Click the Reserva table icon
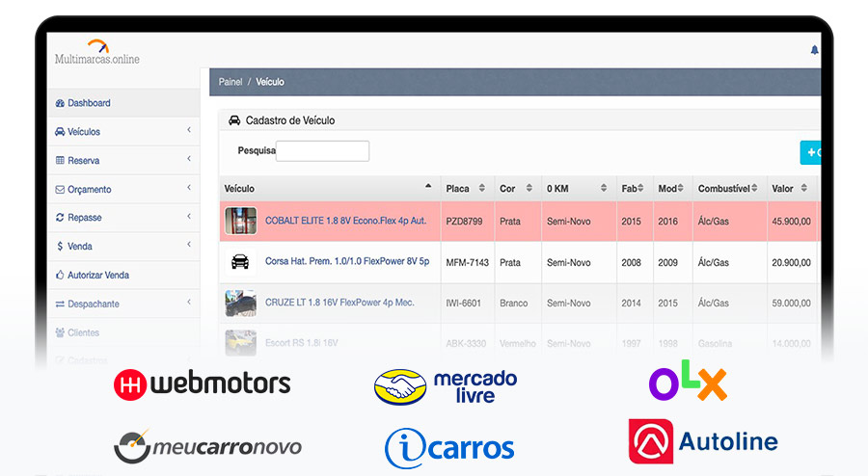The width and height of the screenshot is (868, 476). tap(60, 160)
